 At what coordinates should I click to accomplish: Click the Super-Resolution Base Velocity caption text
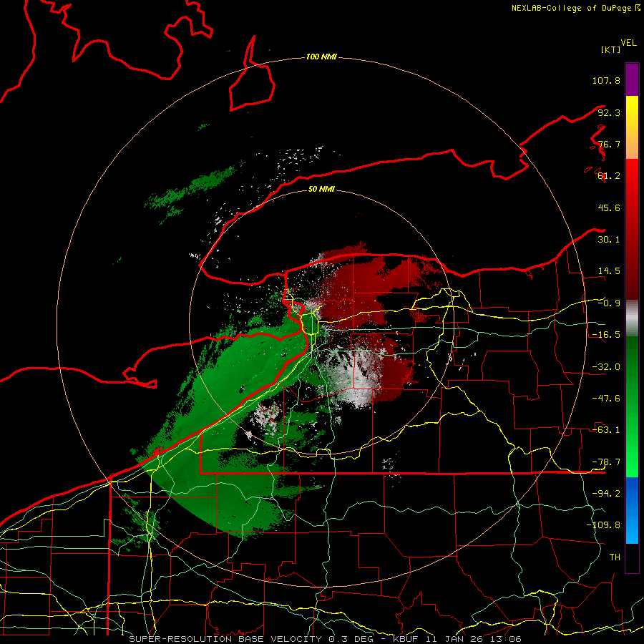(227, 639)
